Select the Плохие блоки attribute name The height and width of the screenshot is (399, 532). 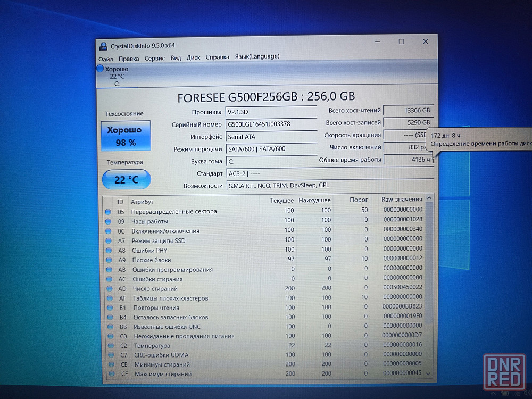pos(151,260)
